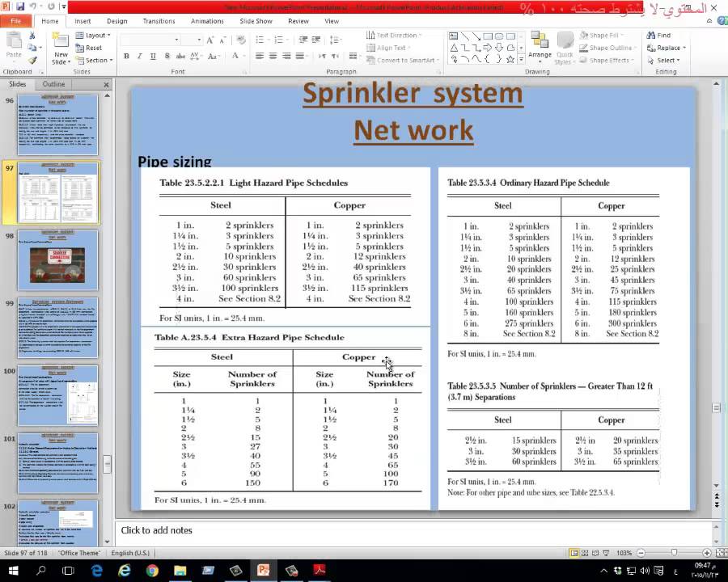Increase font size with the grow font icon

210,40
